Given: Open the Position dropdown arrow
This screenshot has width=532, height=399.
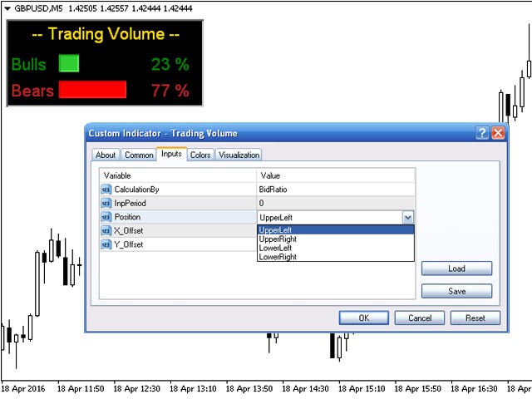Looking at the screenshot, I should (x=408, y=218).
